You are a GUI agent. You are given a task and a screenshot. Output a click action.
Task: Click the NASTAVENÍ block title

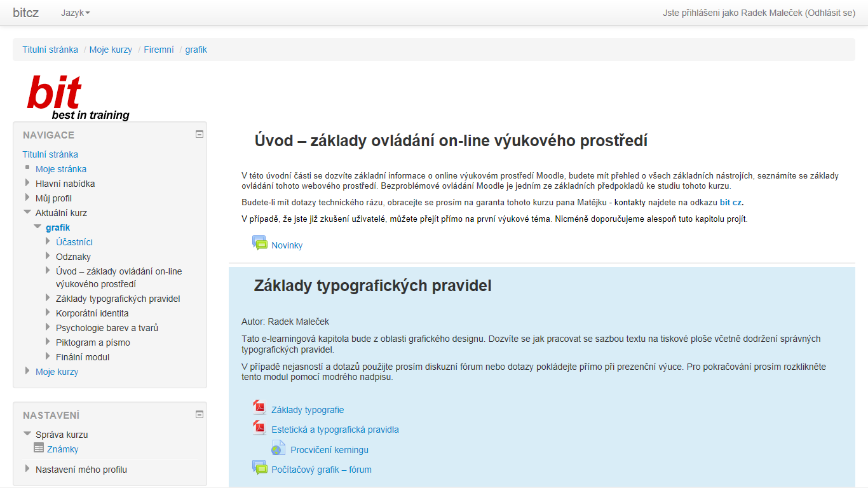51,415
